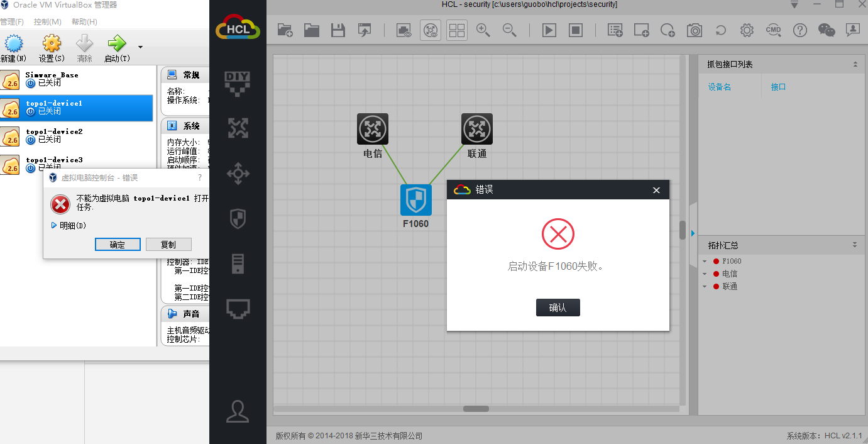Expand 明细(D) in VirtualBox error dialog
Viewport: 868px width, 444px height.
coord(68,225)
